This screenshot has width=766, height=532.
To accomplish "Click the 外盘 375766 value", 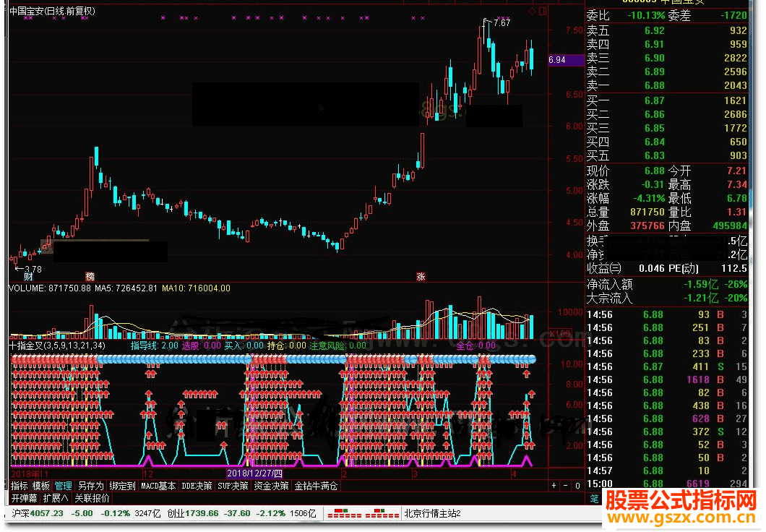I will point(647,226).
